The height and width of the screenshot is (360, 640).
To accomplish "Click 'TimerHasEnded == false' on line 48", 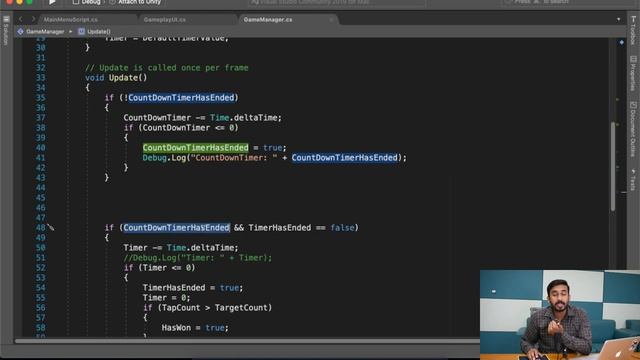I will (301, 227).
